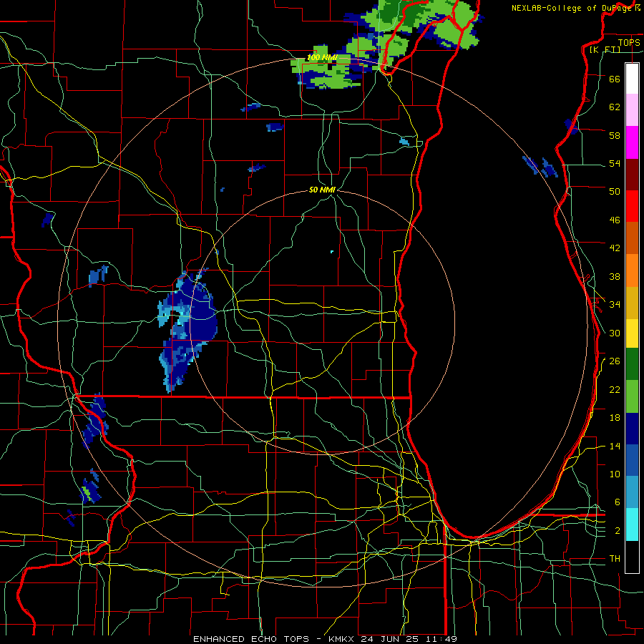Select the dark red legend swatch
The height and width of the screenshot is (644, 644).
[x=632, y=175]
